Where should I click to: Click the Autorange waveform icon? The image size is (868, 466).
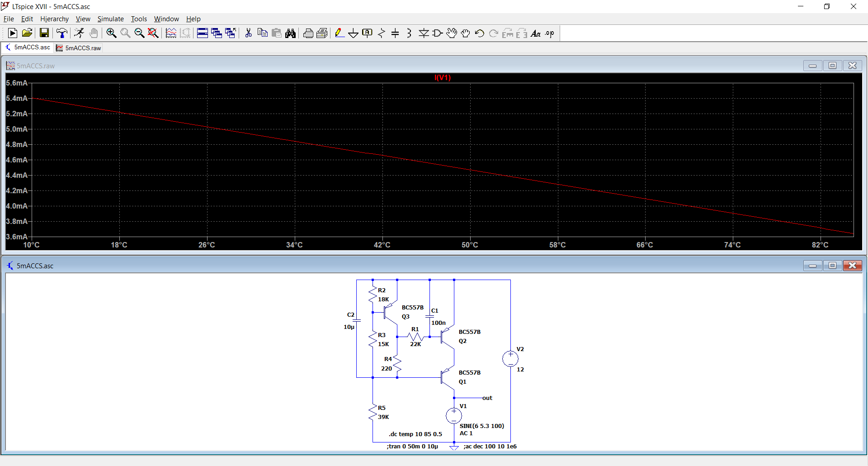click(x=171, y=33)
